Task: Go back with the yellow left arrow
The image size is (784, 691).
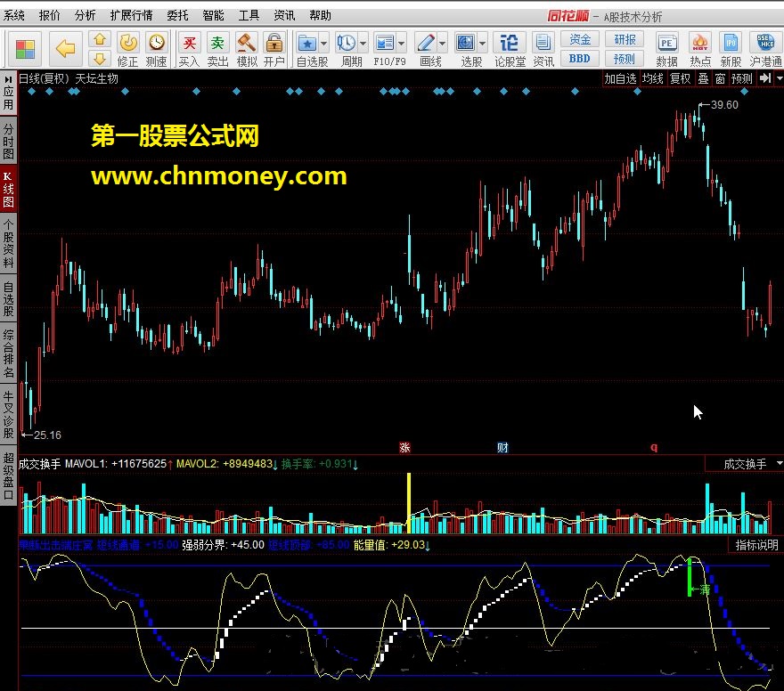Action: 66,48
